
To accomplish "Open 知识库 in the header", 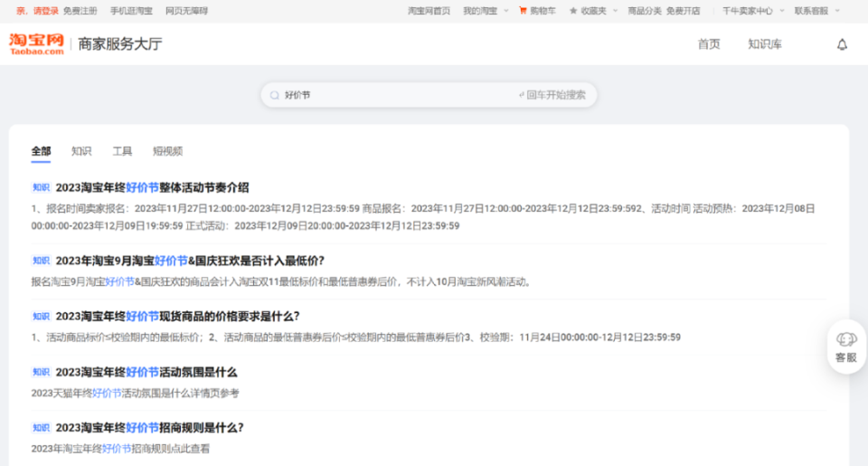I will pos(765,44).
